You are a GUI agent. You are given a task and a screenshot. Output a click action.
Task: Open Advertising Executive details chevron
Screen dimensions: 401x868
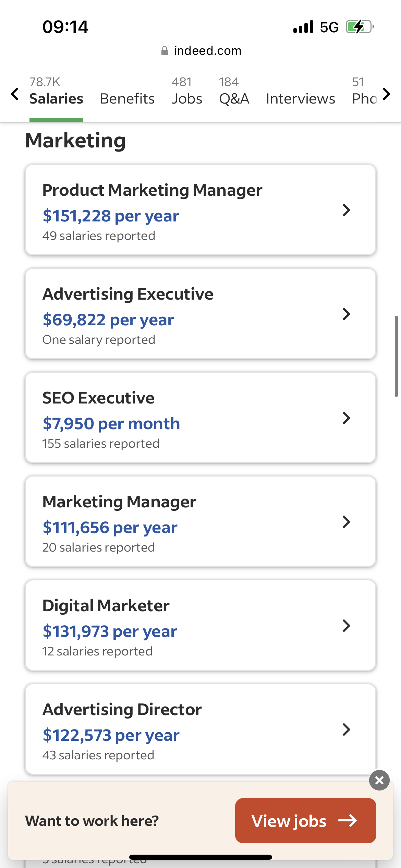pos(346,314)
